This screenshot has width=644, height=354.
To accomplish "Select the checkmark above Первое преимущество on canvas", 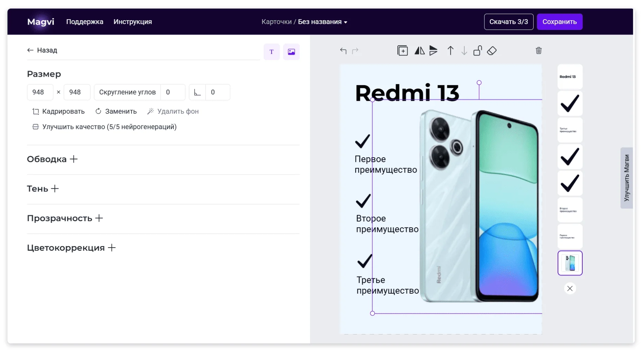I will point(363,141).
